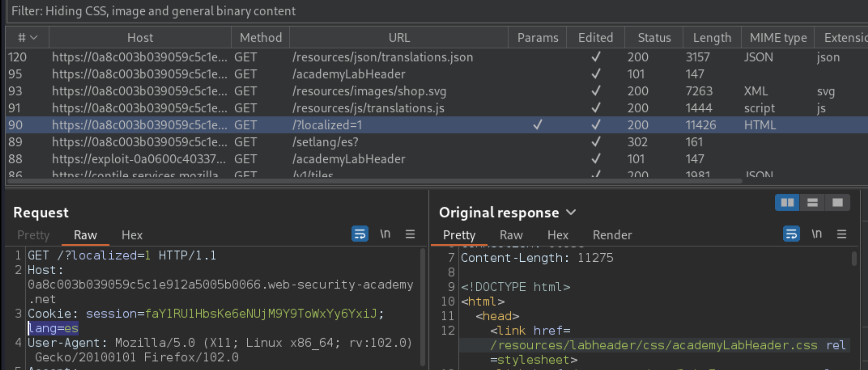This screenshot has width=868, height=370.
Task: Click the academyLabHeader.css href in response
Action: 654,345
